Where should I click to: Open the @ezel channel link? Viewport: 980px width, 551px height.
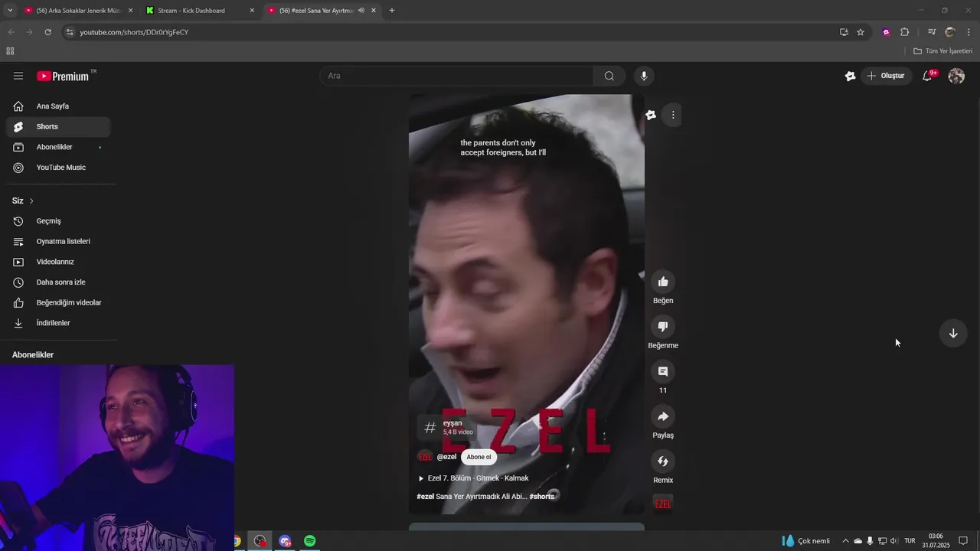[x=446, y=457]
